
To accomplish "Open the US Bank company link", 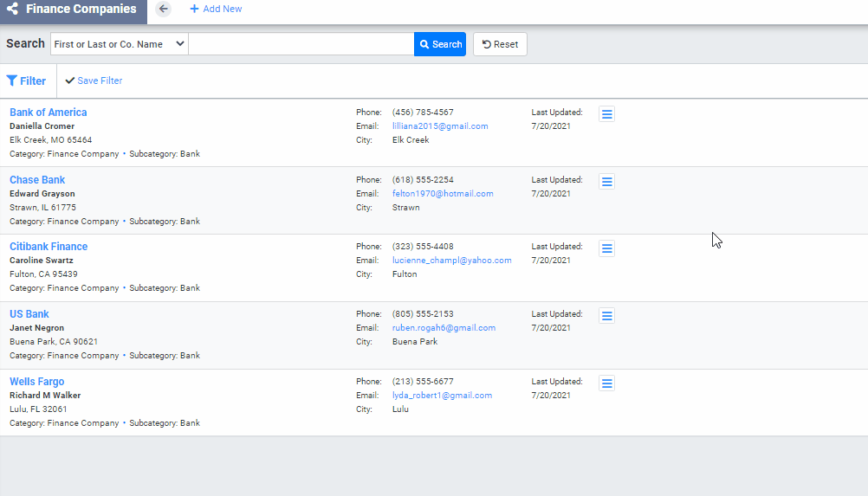I will click(x=29, y=314).
